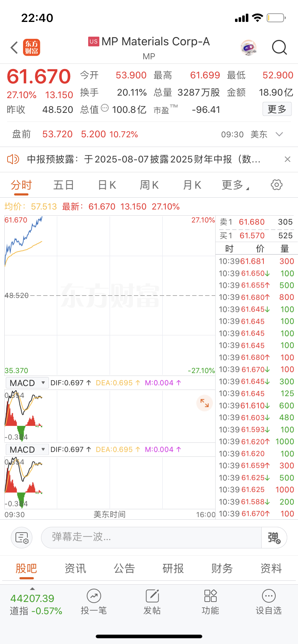Switch to the 周K chart tab

point(149,185)
